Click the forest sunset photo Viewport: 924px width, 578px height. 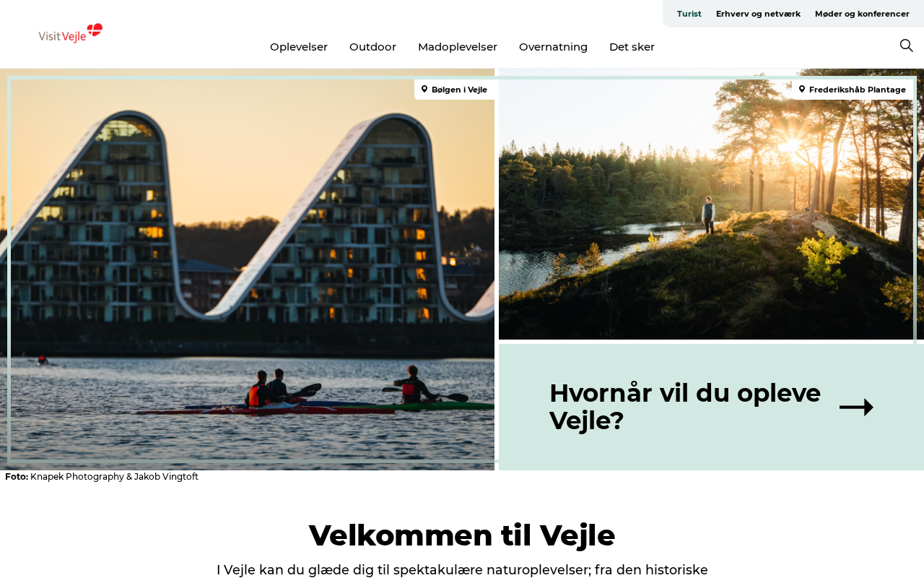click(x=711, y=204)
